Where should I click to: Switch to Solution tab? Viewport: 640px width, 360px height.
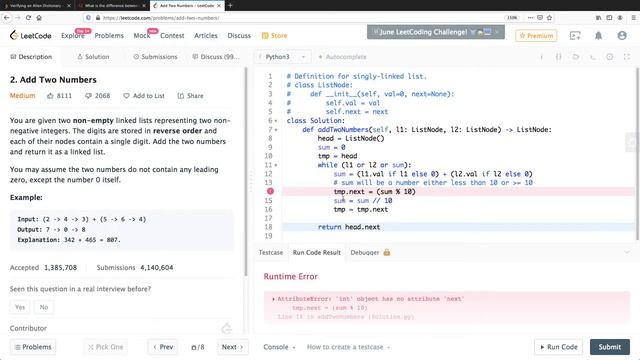(x=93, y=57)
